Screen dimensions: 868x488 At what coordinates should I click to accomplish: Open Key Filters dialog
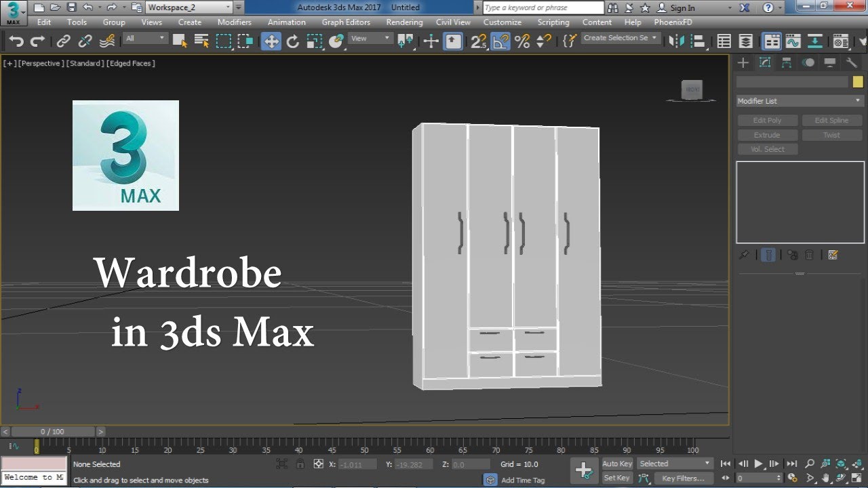click(684, 478)
